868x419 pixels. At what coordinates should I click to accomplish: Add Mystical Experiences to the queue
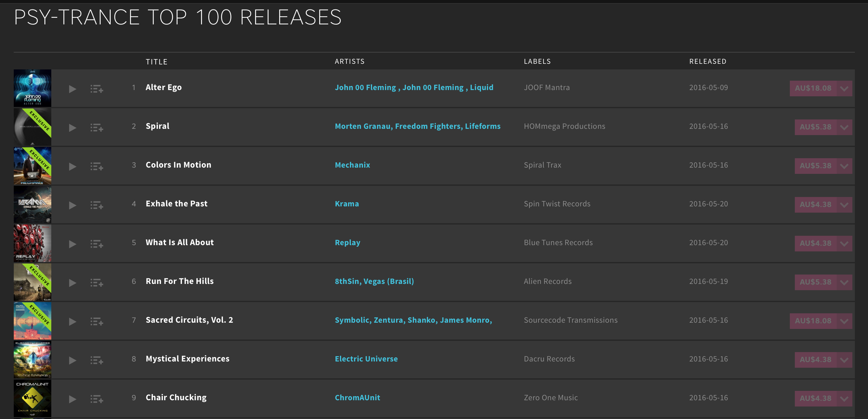tap(97, 360)
